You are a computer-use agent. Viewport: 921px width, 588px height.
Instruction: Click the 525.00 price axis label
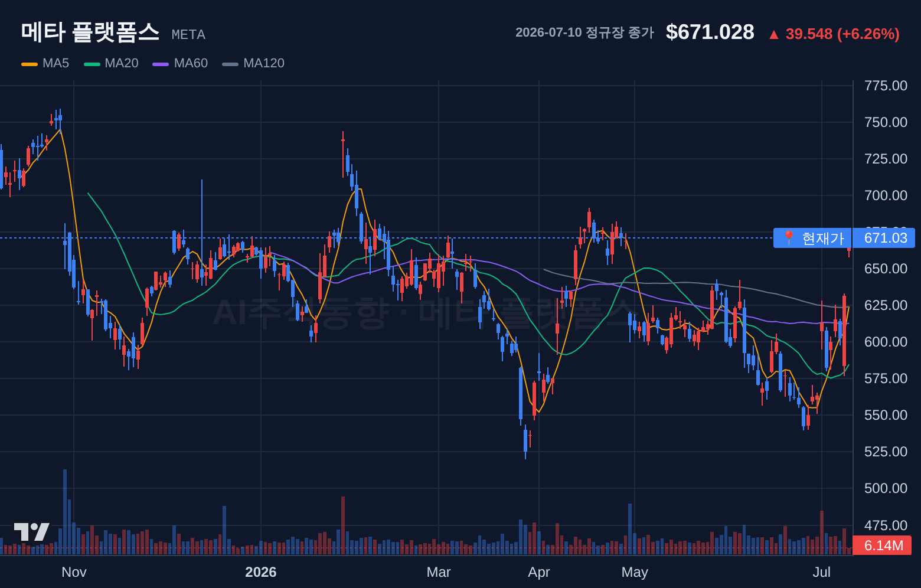coord(886,452)
